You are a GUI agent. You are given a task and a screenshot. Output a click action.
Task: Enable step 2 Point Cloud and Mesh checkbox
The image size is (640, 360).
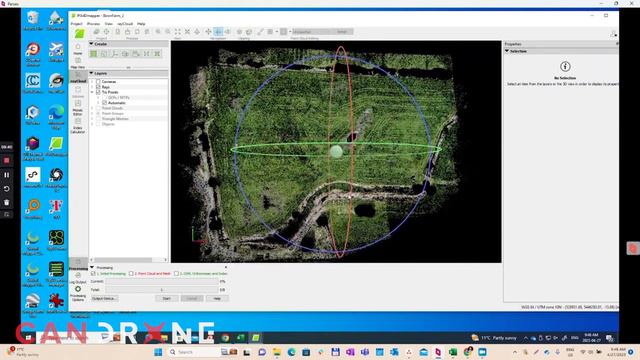(x=131, y=273)
